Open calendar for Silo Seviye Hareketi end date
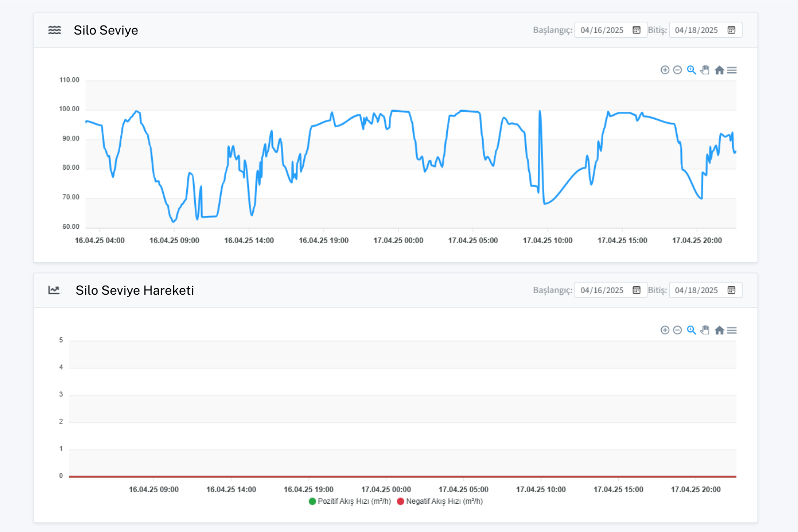This screenshot has width=798, height=532. (x=731, y=290)
